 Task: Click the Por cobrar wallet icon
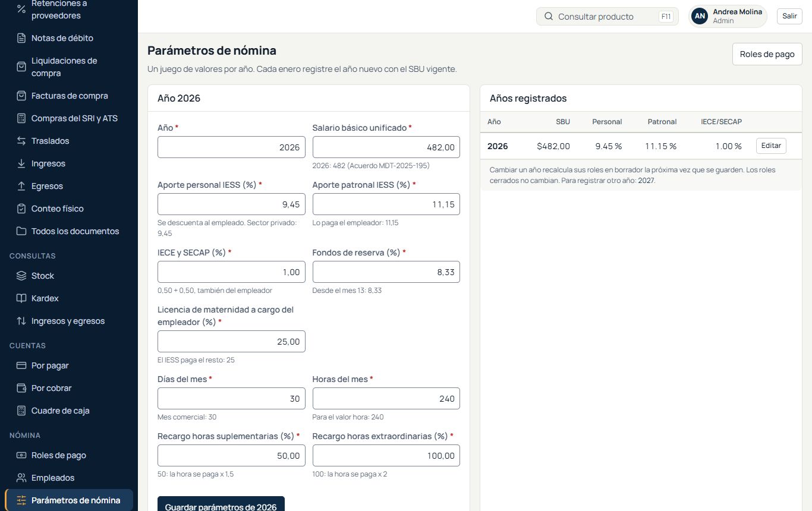21,388
